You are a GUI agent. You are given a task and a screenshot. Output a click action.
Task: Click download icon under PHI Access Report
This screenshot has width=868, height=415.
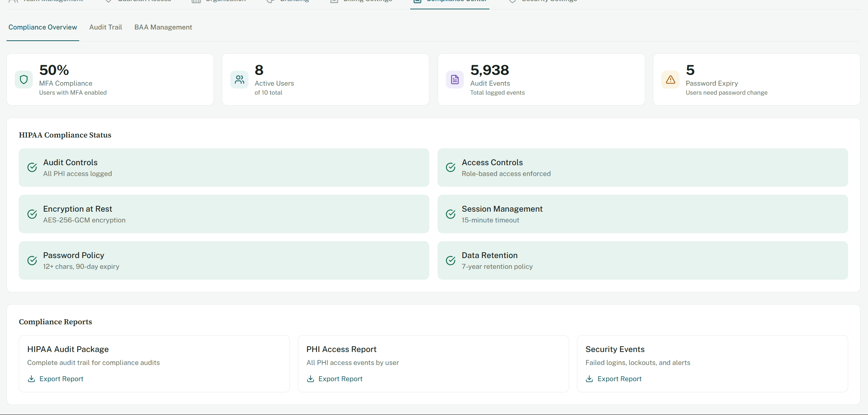310,379
